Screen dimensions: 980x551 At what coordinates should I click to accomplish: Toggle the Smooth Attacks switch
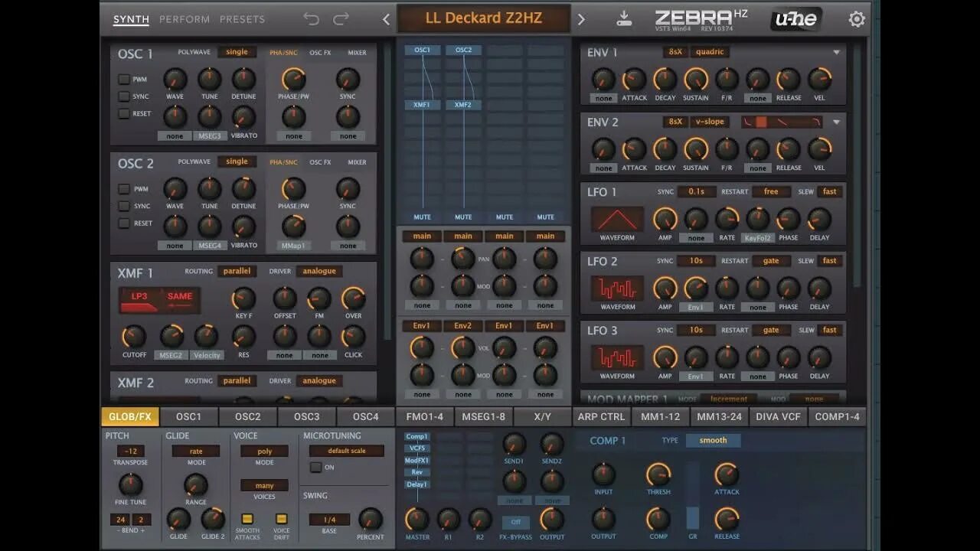(247, 518)
